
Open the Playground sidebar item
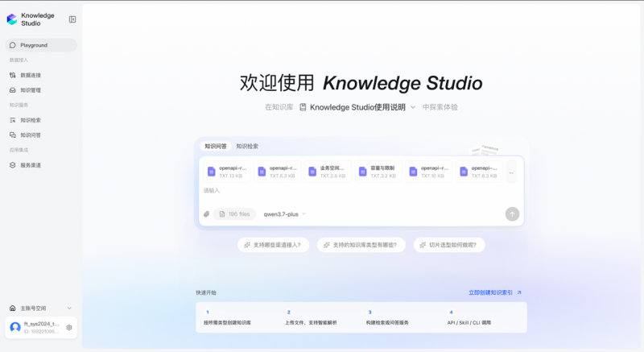pos(41,45)
